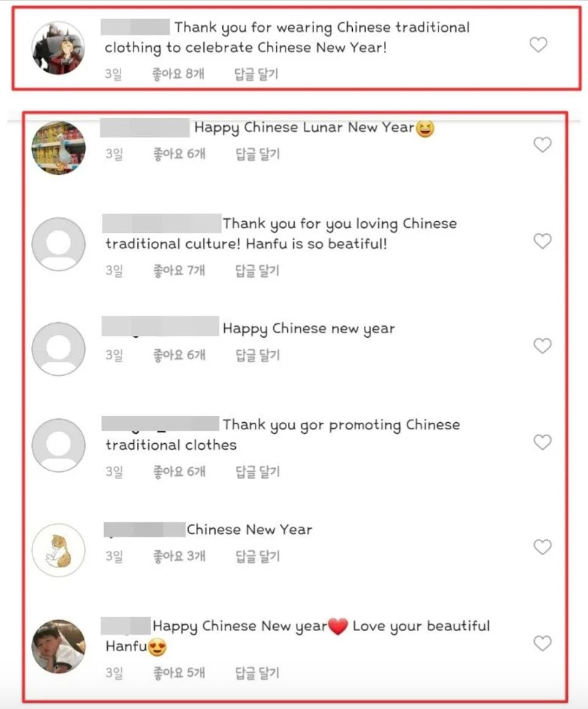Like the 'Love your beautiful Hanfu' comment
This screenshot has width=588, height=709.
click(542, 643)
